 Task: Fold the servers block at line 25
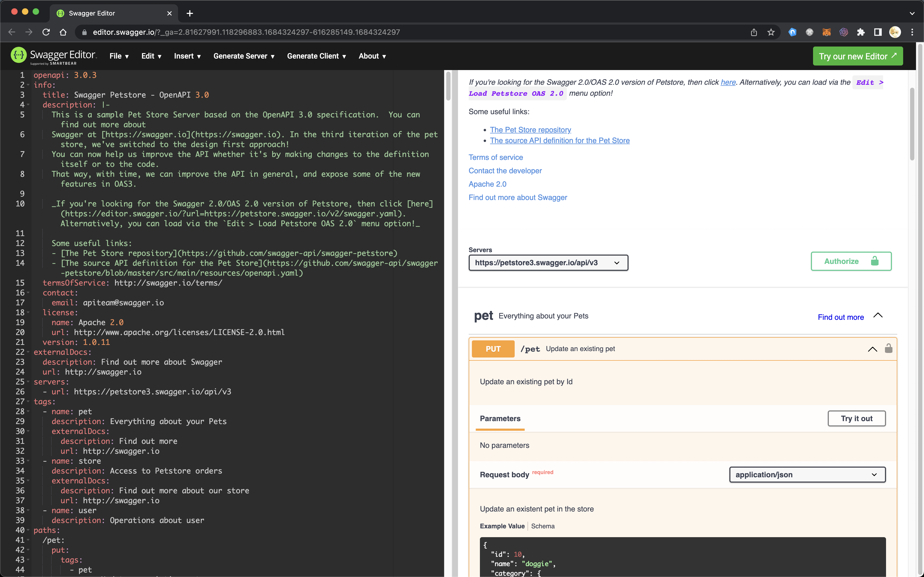[x=28, y=382]
